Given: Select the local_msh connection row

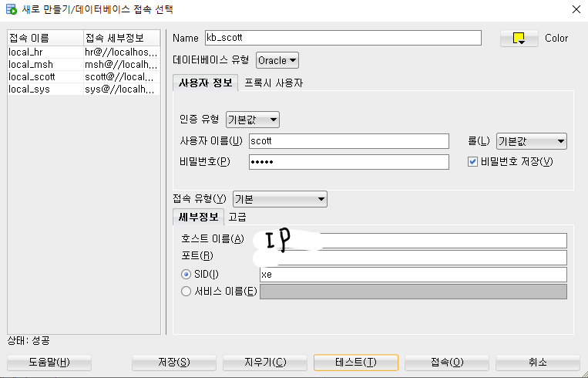Looking at the screenshot, I should pyautogui.click(x=84, y=65).
